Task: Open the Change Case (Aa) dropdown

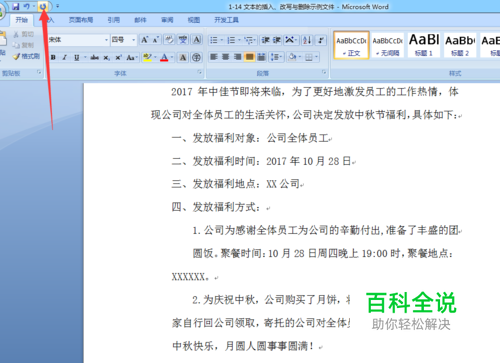Action: [x=132, y=58]
